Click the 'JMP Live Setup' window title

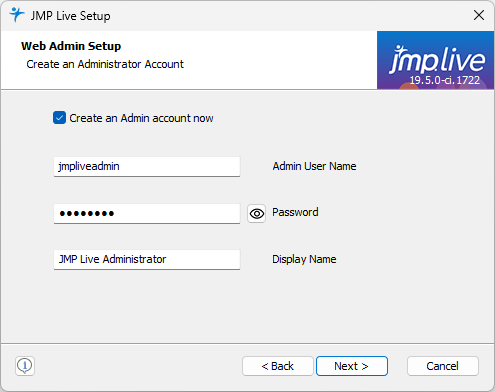pos(70,16)
